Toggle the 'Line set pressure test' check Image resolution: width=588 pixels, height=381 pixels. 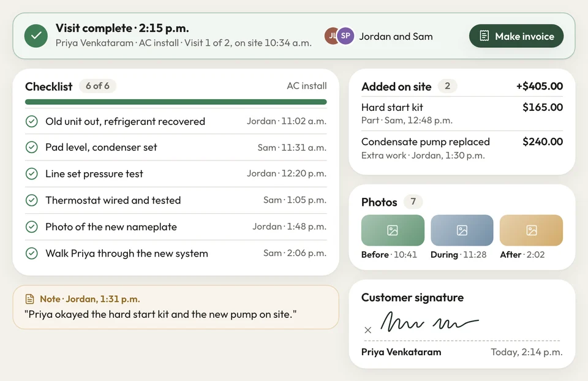point(31,173)
